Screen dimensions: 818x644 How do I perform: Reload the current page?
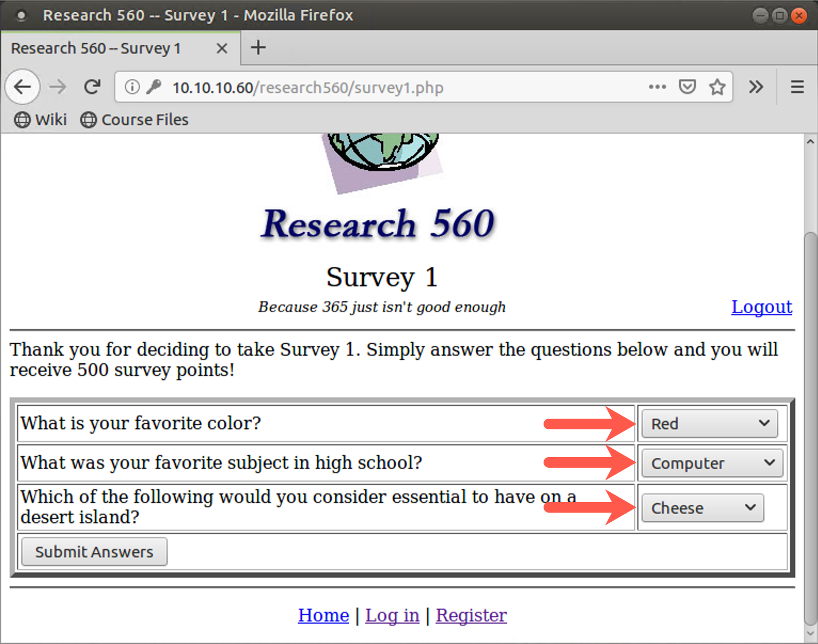tap(92, 87)
